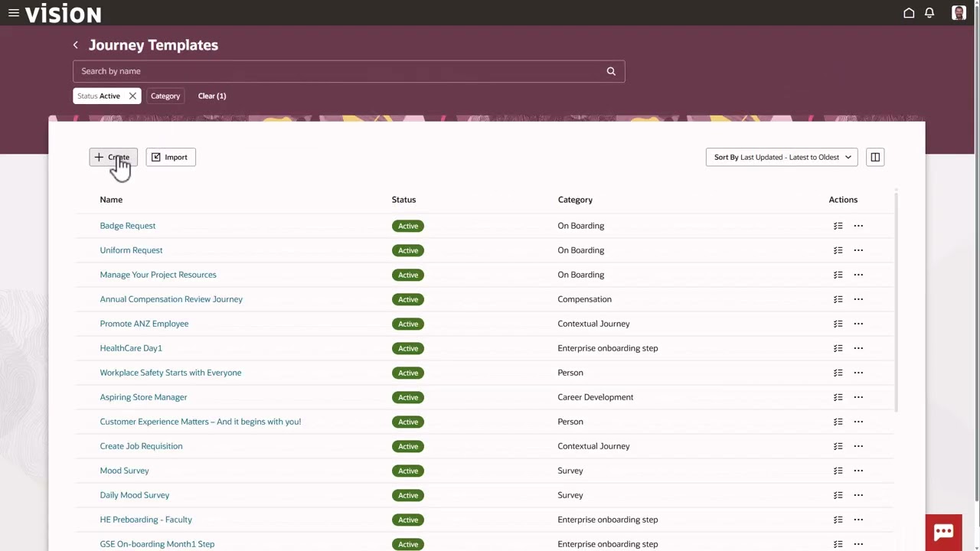Screen dimensions: 980x551
Task: Click Active status badge for Mood Survey
Action: pos(408,471)
